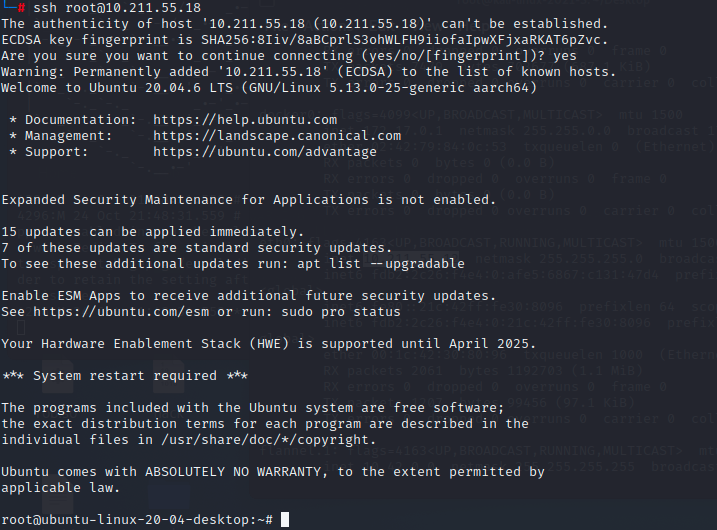Click the cursor block at the bottom prompt

click(x=285, y=519)
